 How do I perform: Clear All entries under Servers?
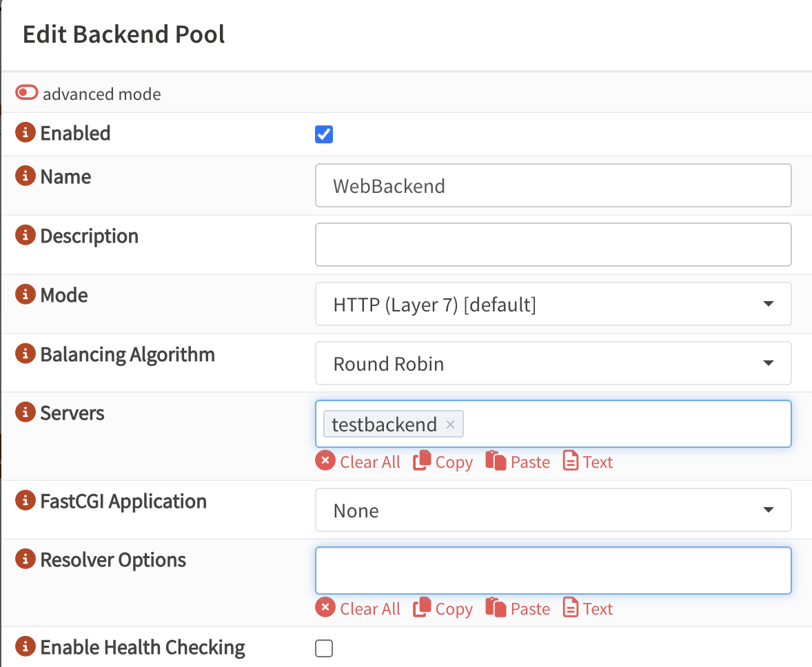tap(358, 462)
